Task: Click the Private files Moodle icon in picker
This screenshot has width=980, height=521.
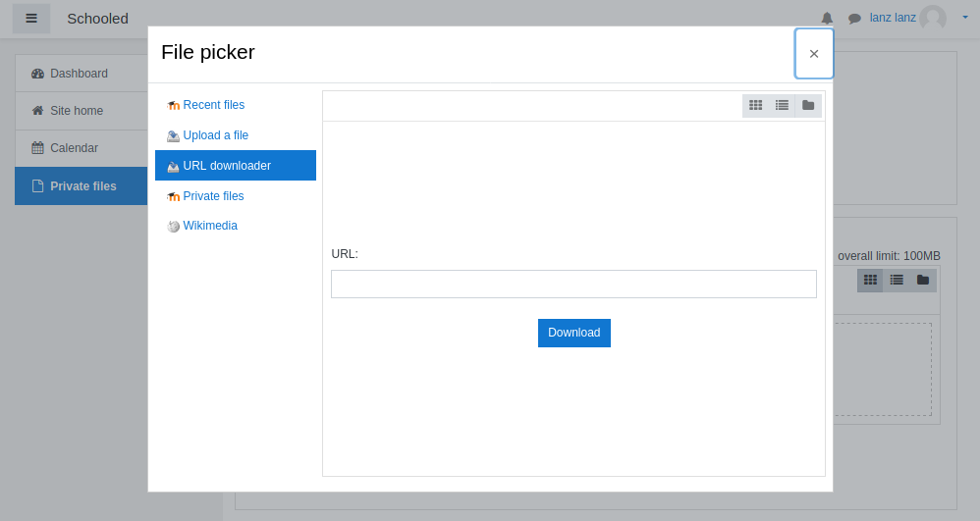Action: pos(173,197)
